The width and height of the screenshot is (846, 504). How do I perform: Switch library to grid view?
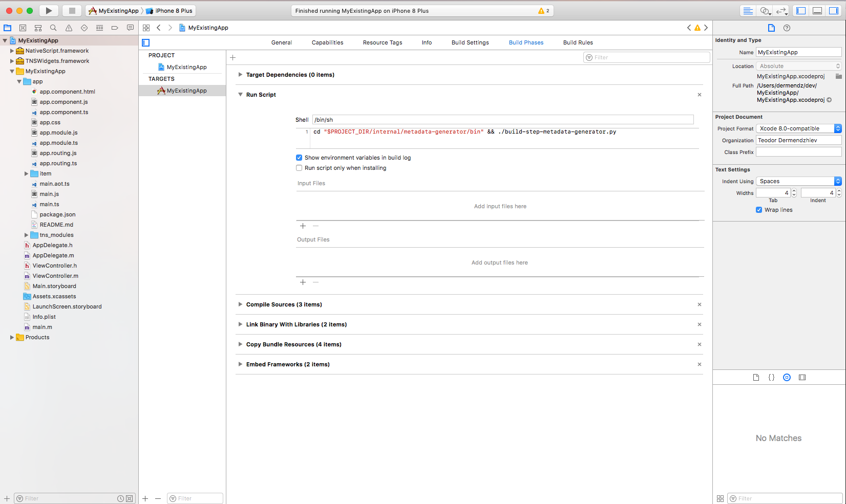(720, 498)
